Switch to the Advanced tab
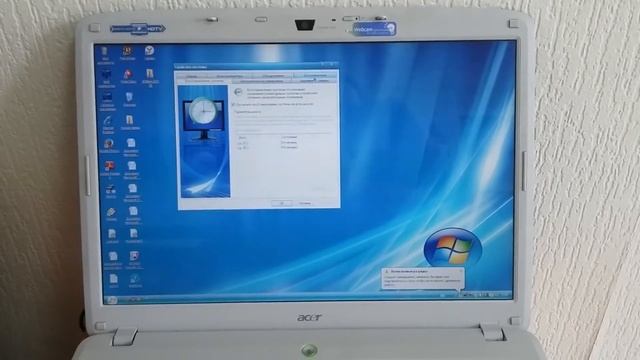 tap(315, 75)
